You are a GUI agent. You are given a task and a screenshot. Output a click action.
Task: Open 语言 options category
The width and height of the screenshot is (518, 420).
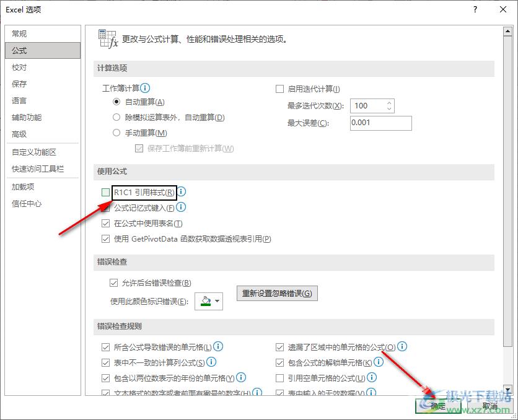coord(43,101)
